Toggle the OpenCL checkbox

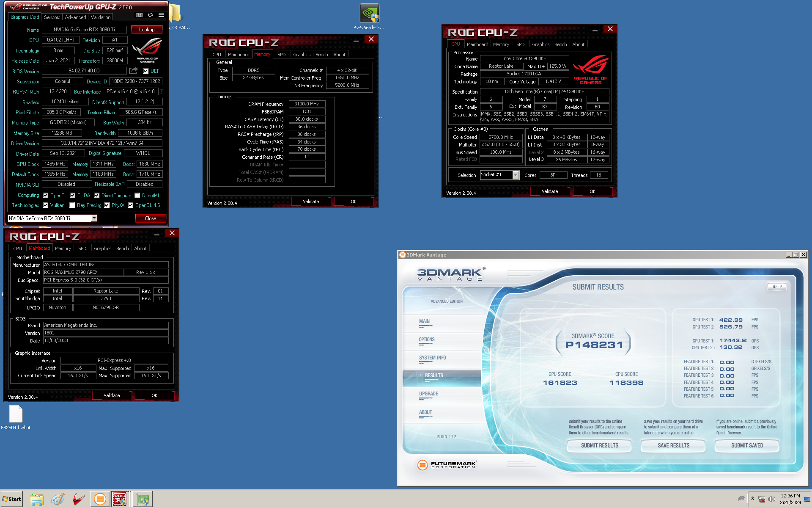(46, 196)
